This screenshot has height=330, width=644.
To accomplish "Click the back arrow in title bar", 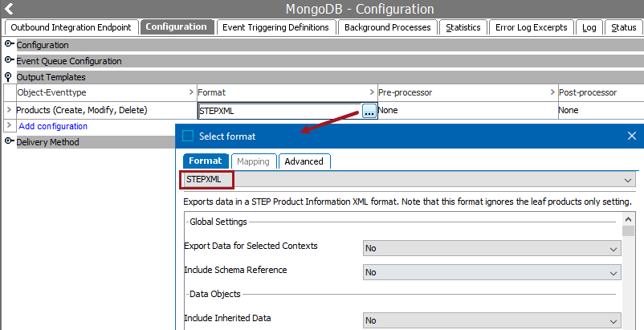I will (x=9, y=9).
